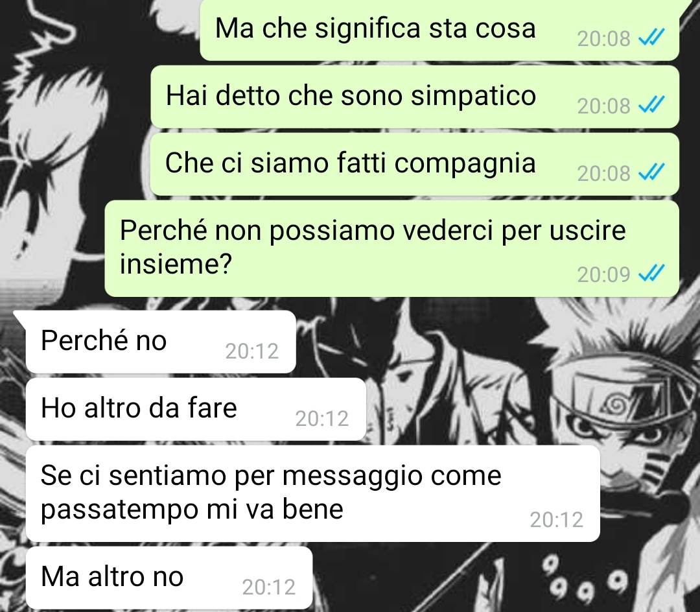Select the bubble 'Che ci siamo fatti compagnia'
Viewport: 700px width, 612px height.
tap(415, 164)
